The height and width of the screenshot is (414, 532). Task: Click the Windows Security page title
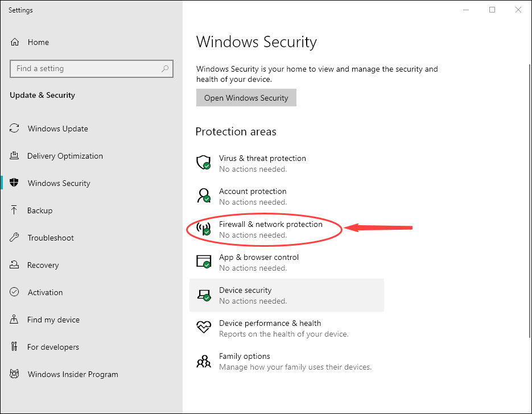coord(257,42)
